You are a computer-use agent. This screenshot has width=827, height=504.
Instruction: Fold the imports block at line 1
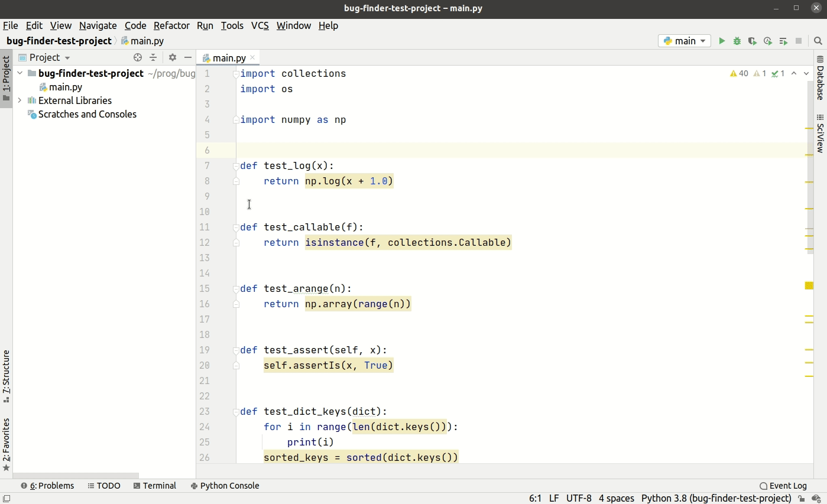tap(236, 73)
